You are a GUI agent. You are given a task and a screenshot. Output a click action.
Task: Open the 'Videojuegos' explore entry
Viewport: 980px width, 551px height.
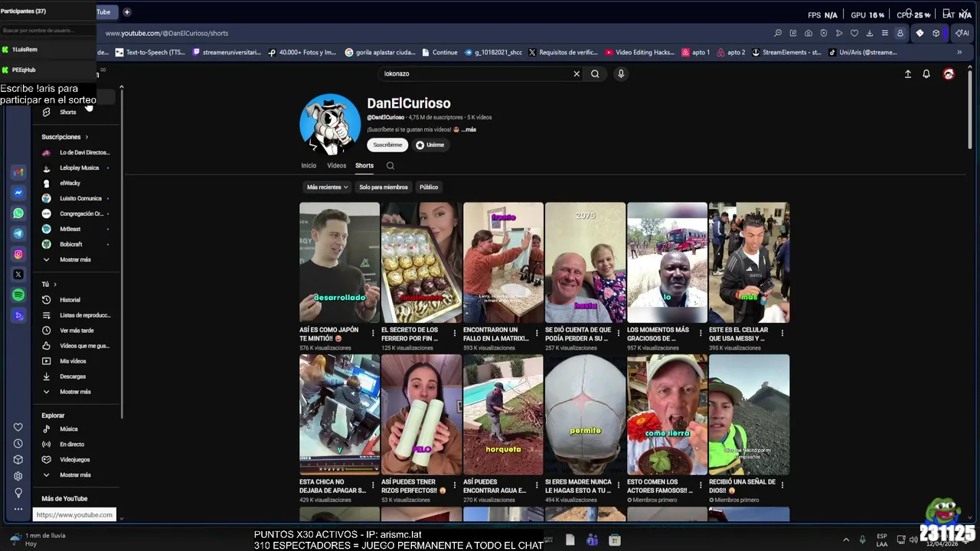[75, 460]
